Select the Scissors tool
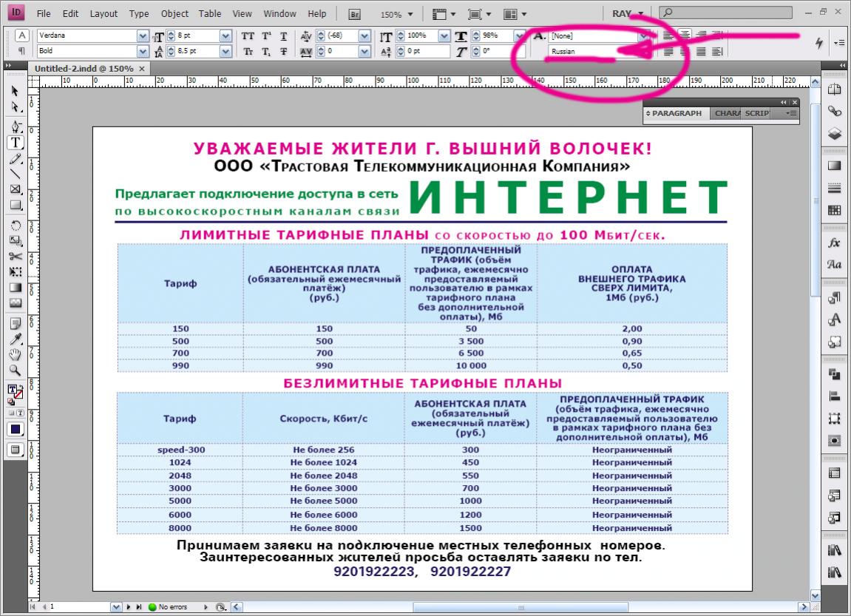 (16, 256)
